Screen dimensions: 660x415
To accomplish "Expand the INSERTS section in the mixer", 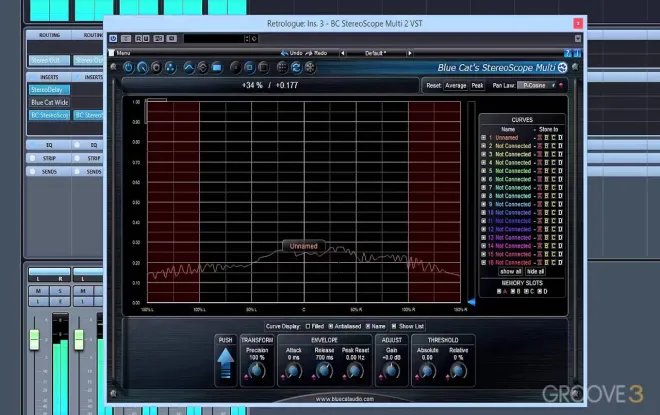I will tap(49, 77).
